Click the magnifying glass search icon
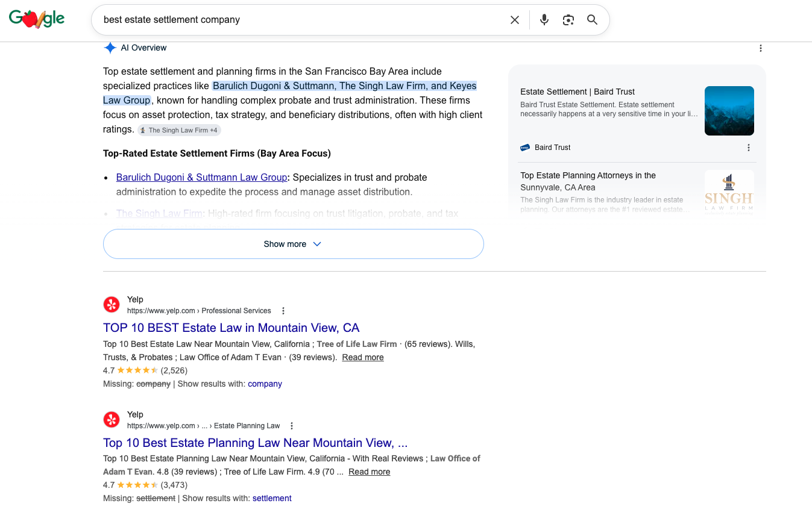Viewport: 812px width, 518px height. click(x=593, y=20)
